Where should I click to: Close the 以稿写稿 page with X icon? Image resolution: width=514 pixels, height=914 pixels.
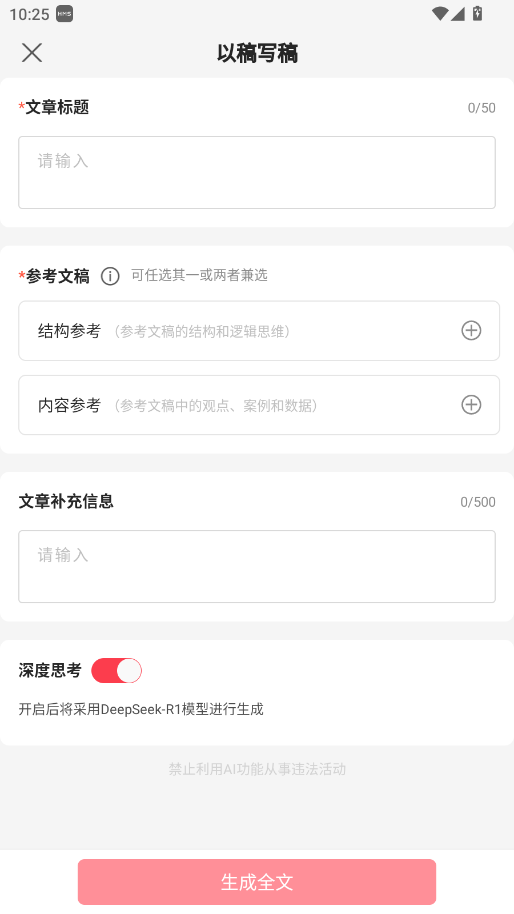pyautogui.click(x=32, y=52)
